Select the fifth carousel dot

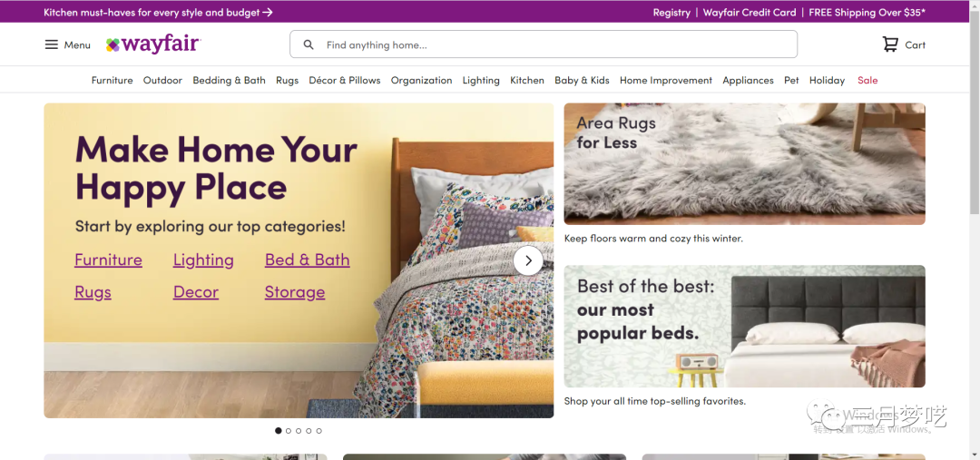[318, 431]
